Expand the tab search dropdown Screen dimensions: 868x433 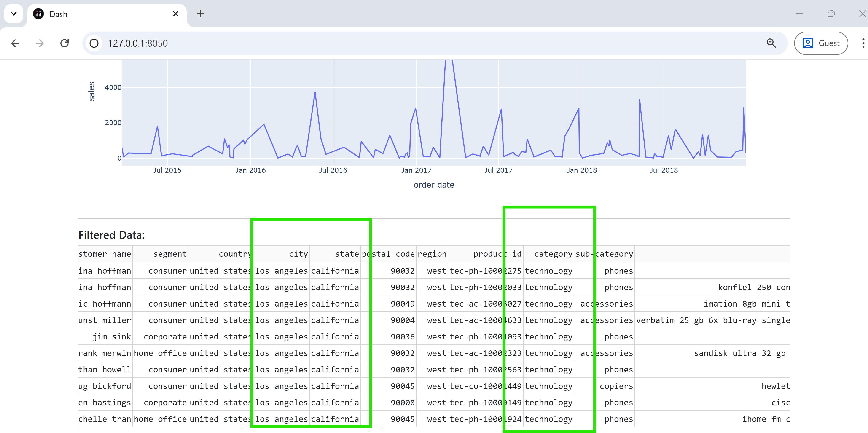click(14, 14)
